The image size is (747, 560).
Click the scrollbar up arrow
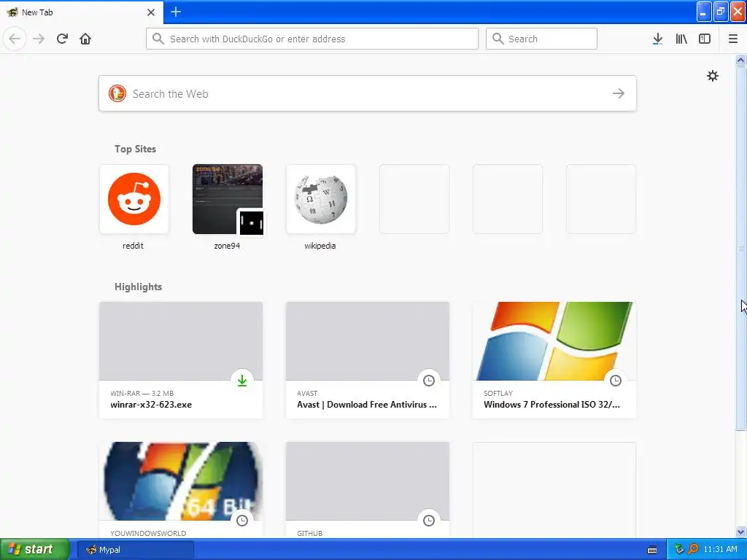740,60
